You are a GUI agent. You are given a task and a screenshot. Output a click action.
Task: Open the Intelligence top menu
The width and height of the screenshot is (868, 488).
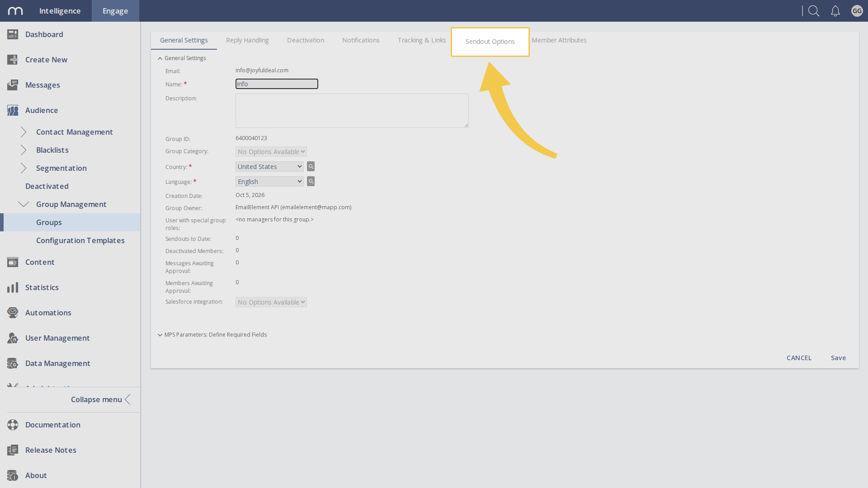tap(60, 11)
